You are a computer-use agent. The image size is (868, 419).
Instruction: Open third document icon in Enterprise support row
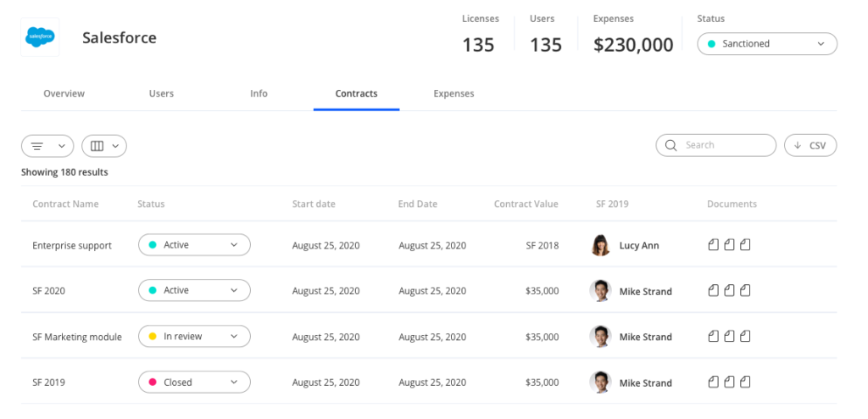pyautogui.click(x=746, y=245)
